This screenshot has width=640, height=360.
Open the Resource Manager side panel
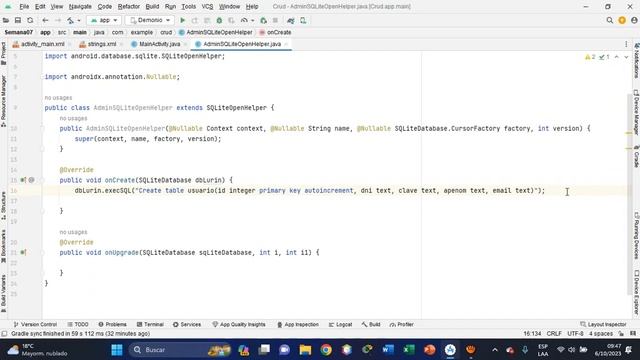click(x=4, y=101)
